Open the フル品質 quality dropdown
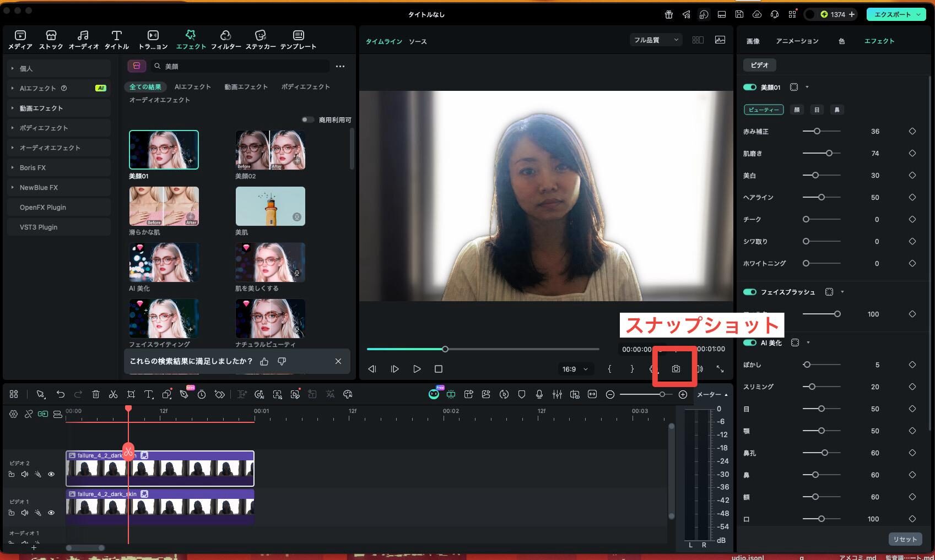The image size is (935, 560). coord(656,40)
